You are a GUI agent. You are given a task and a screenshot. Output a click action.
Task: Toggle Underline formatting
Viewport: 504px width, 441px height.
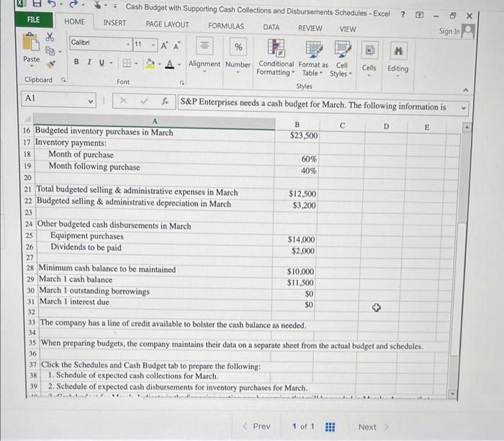point(102,63)
